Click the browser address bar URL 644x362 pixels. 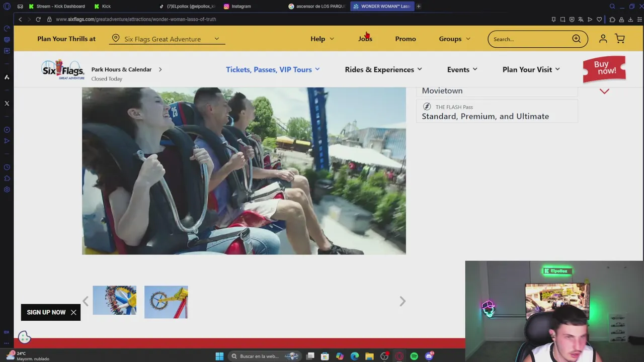(x=136, y=19)
